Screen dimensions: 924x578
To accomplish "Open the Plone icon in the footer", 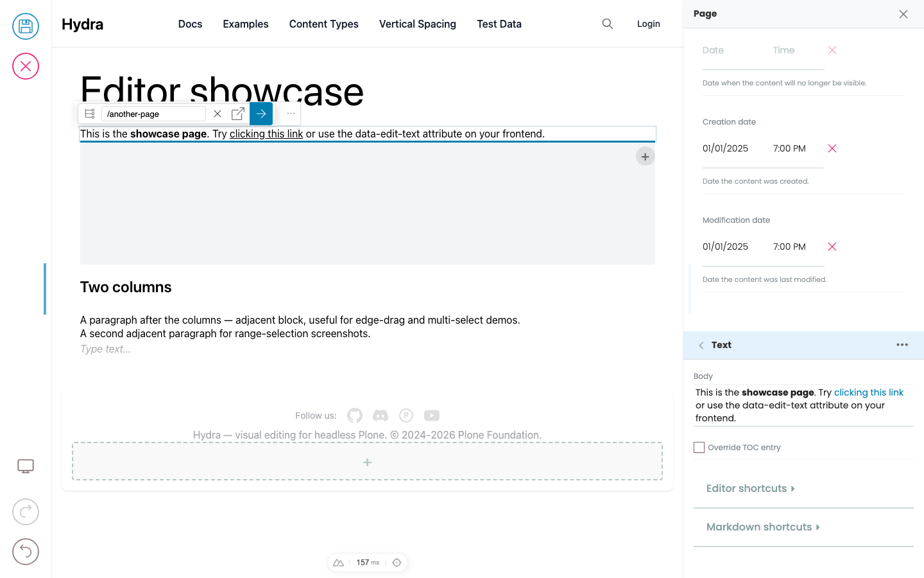I will [406, 416].
